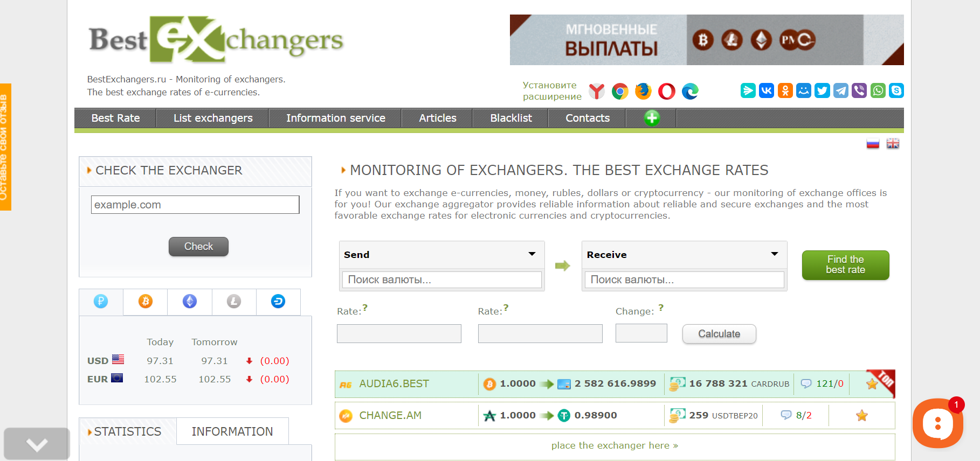The width and height of the screenshot is (980, 461).
Task: Open the Receive currency dropdown
Action: coord(685,255)
